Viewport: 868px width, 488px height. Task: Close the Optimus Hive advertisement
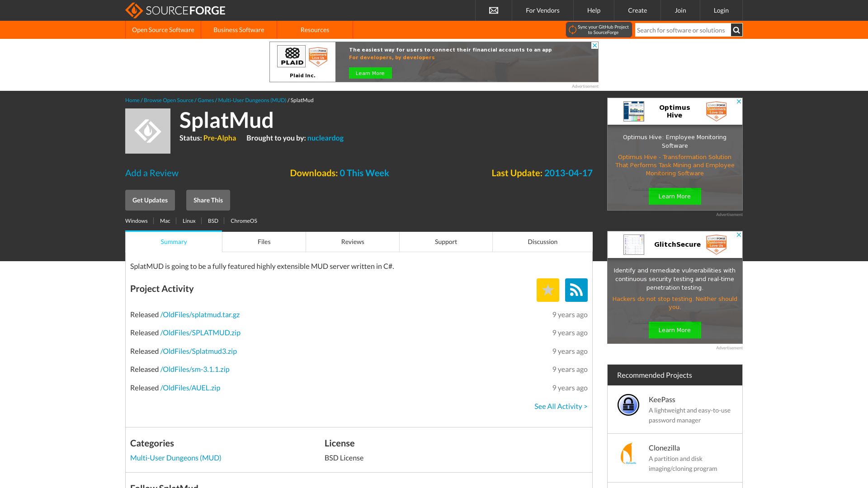(x=739, y=101)
